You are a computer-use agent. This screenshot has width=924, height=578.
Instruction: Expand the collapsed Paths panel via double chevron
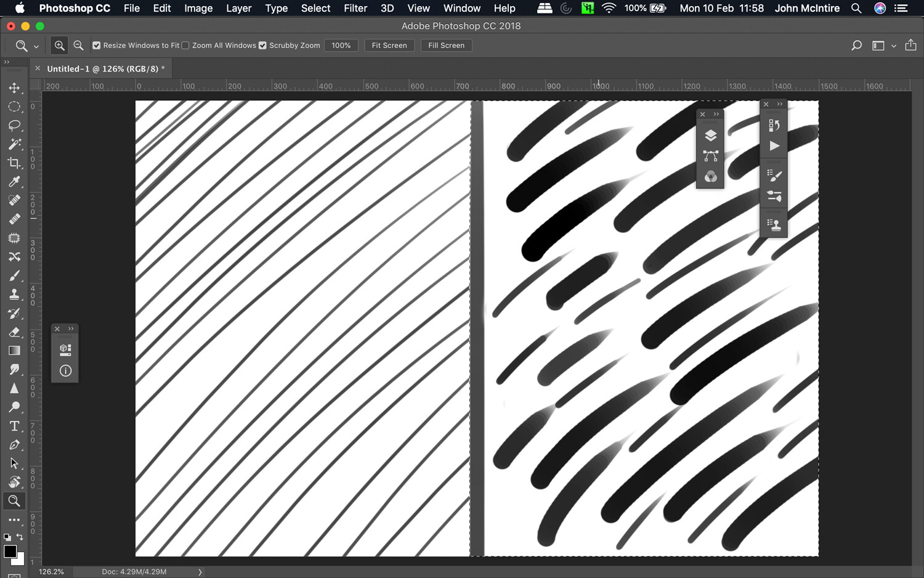point(716,114)
